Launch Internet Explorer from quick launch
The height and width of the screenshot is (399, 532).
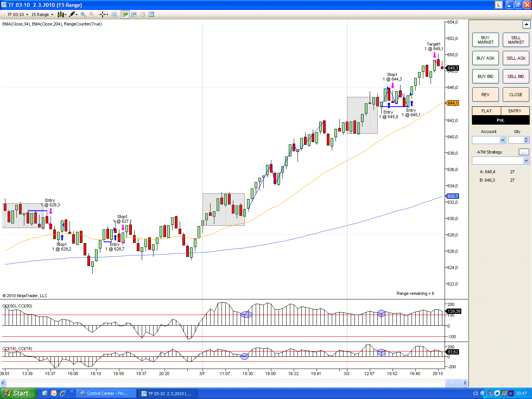(x=63, y=393)
